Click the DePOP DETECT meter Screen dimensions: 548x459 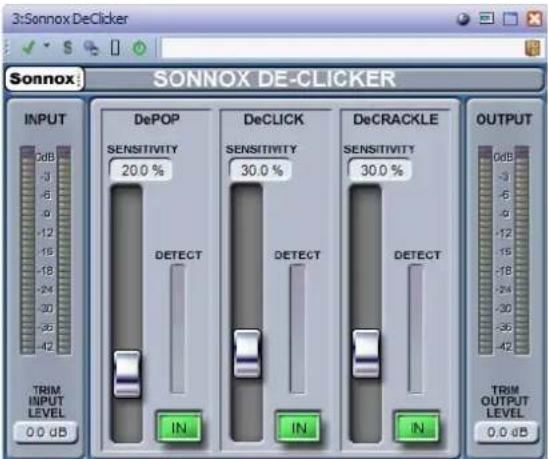178,329
